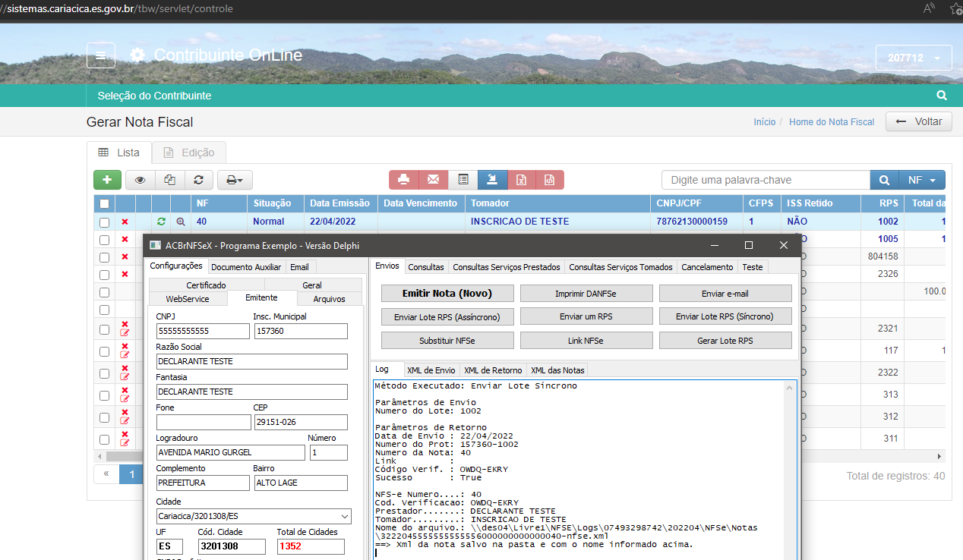Screen dimensions: 963x560
Task: Tick the checkbox for NF 40 row
Action: [104, 222]
